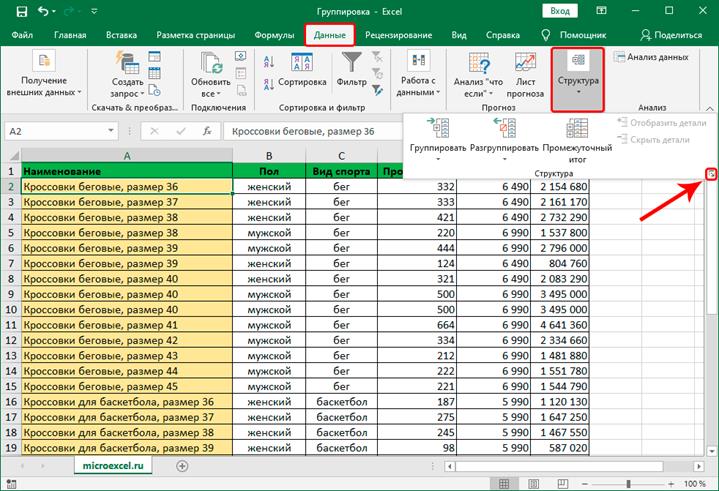Image resolution: width=719 pixels, height=491 pixels.
Task: Click Скрыть детали
Action: 653,139
